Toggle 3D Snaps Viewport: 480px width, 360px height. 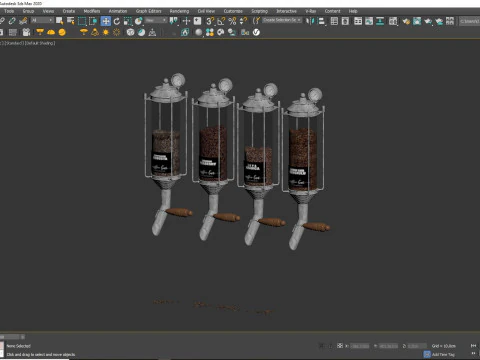[x=210, y=21]
